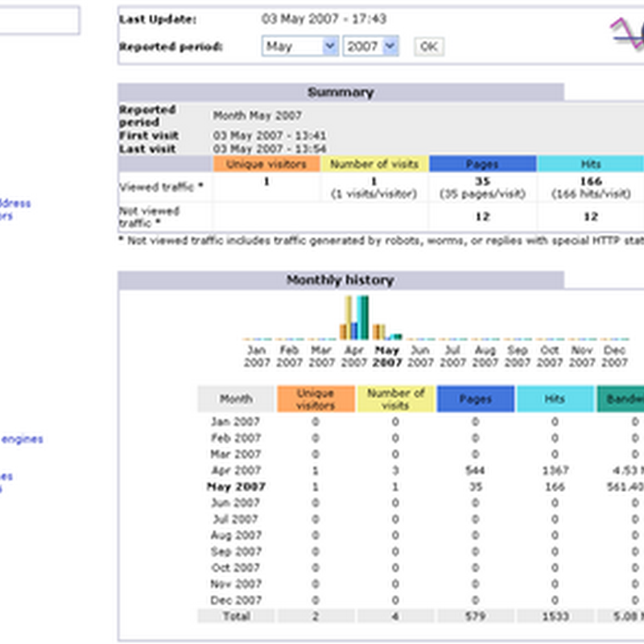The height and width of the screenshot is (644, 644).
Task: Select the Unique visitors header in Summary
Action: point(266,164)
